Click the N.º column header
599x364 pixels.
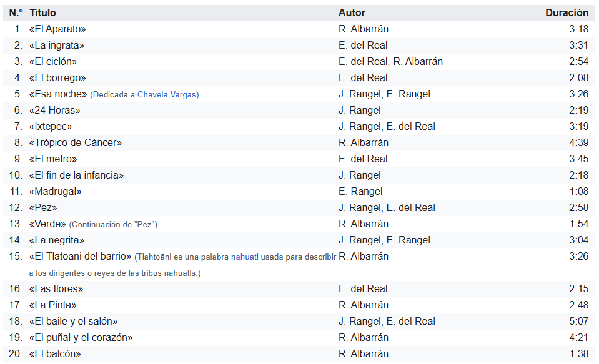tap(16, 13)
